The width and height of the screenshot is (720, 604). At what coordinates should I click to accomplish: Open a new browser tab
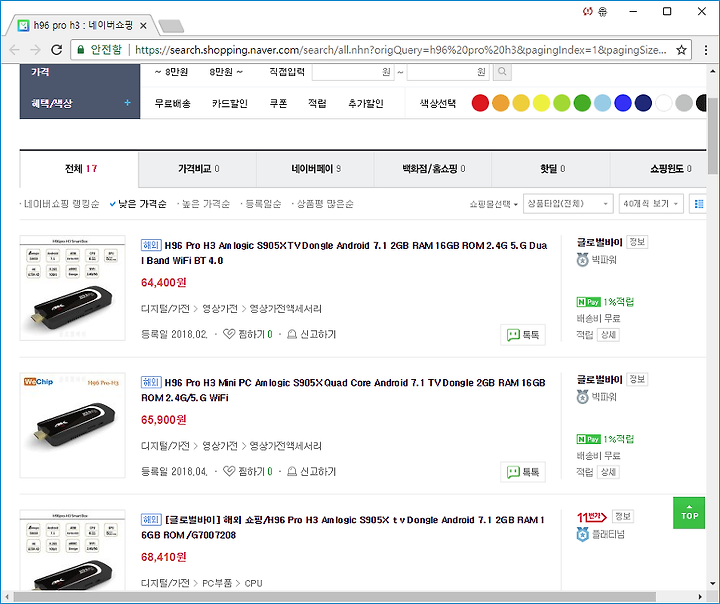(x=171, y=26)
